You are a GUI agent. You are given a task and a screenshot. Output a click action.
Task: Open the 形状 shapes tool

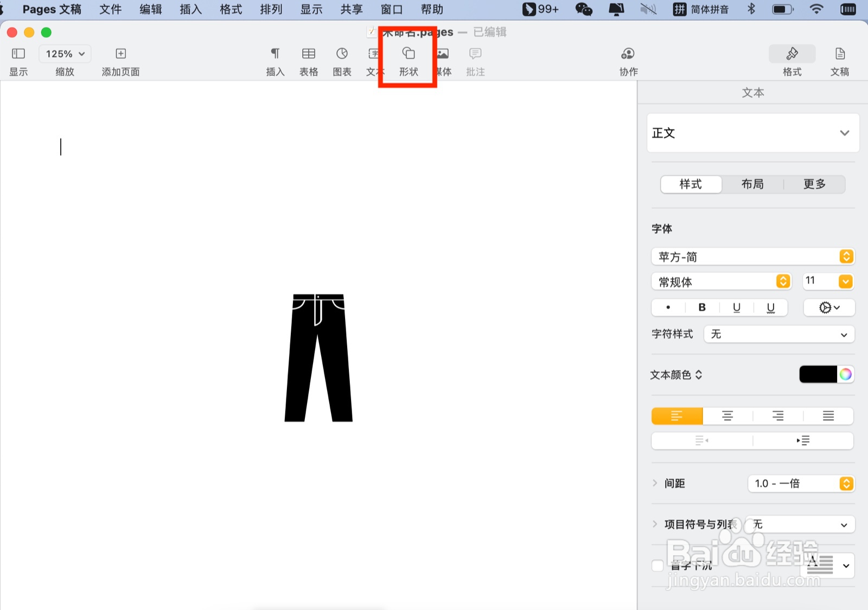pyautogui.click(x=409, y=54)
